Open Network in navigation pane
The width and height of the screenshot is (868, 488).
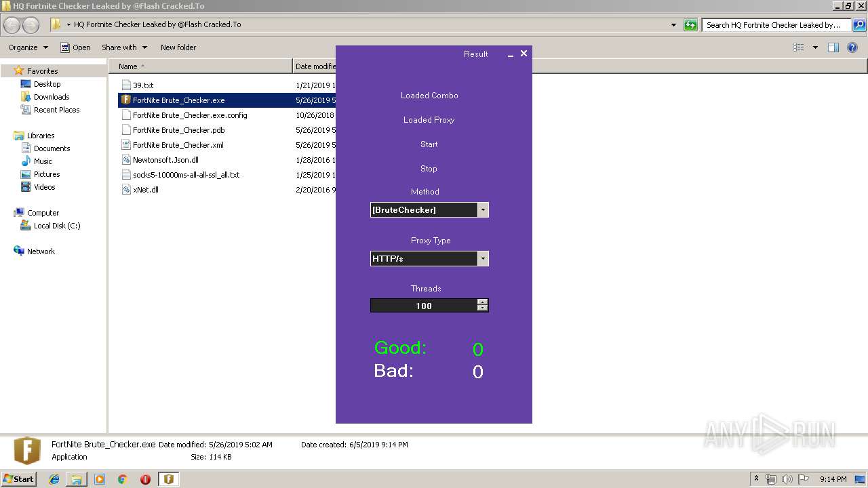click(x=41, y=251)
